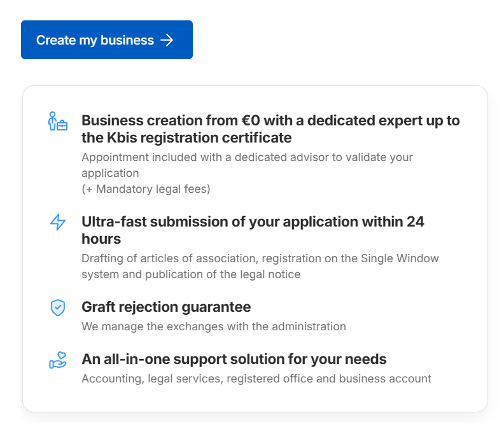504x427 pixels.
Task: Click the '(+ Mandatory legal fees)' note
Action: click(146, 189)
